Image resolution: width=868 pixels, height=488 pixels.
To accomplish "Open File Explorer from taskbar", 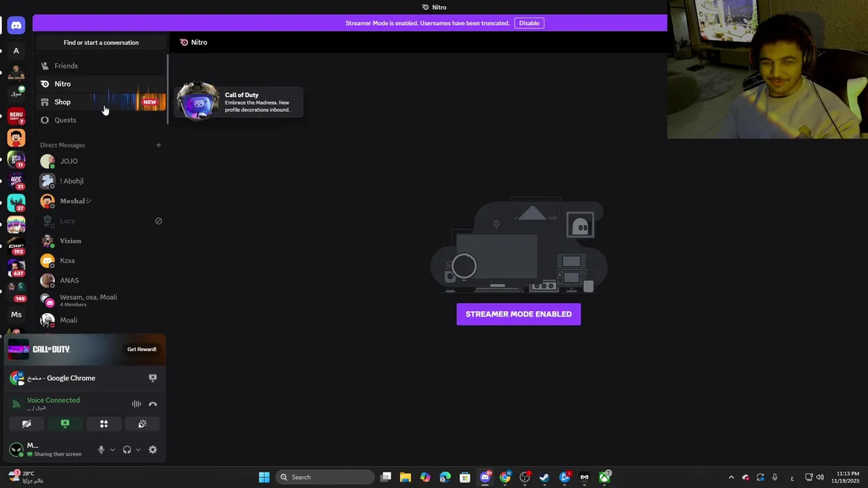I will click(406, 477).
